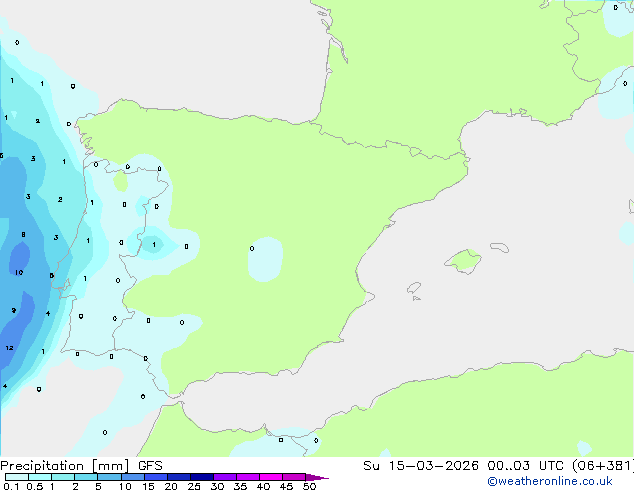
Task: Pick the 15–20 mm legend color box
Action: (x=155, y=477)
